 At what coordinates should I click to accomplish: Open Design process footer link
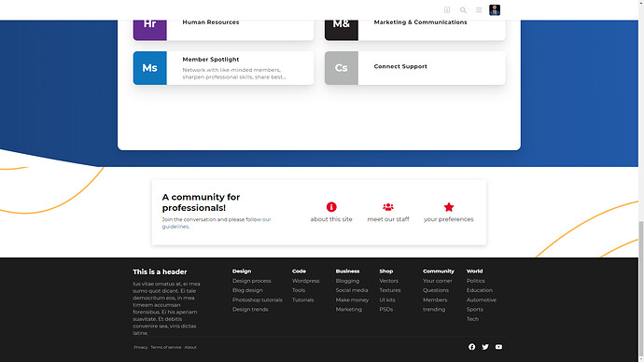252,281
